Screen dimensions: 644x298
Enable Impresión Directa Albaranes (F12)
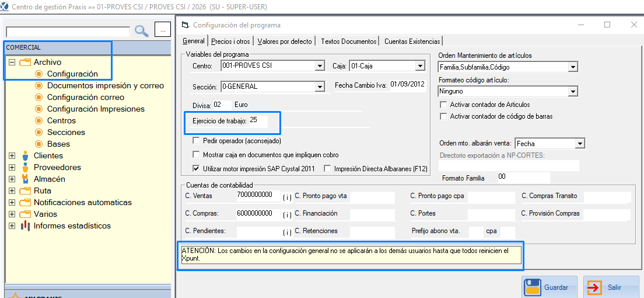(327, 168)
